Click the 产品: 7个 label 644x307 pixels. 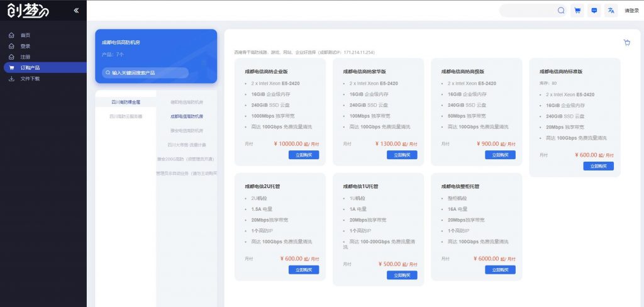pos(113,55)
